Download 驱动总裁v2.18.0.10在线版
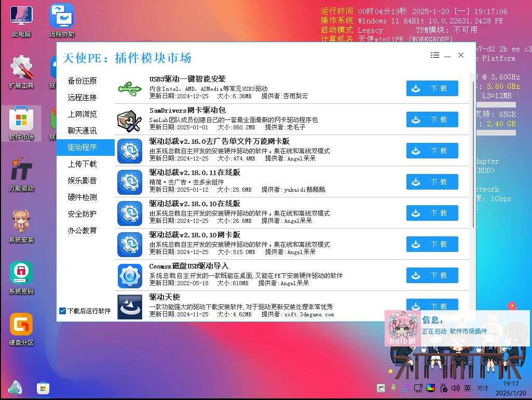This screenshot has height=400, width=532. tap(432, 213)
